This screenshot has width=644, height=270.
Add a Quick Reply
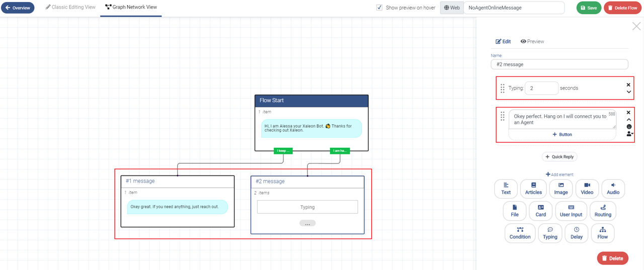(x=559, y=157)
